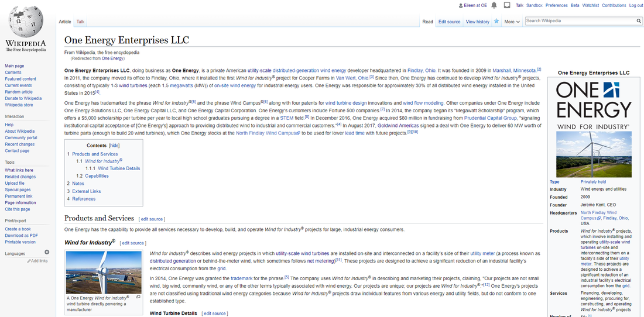Toggle the watchlist star icon
Screen dimensions: 644x317
coord(496,21)
